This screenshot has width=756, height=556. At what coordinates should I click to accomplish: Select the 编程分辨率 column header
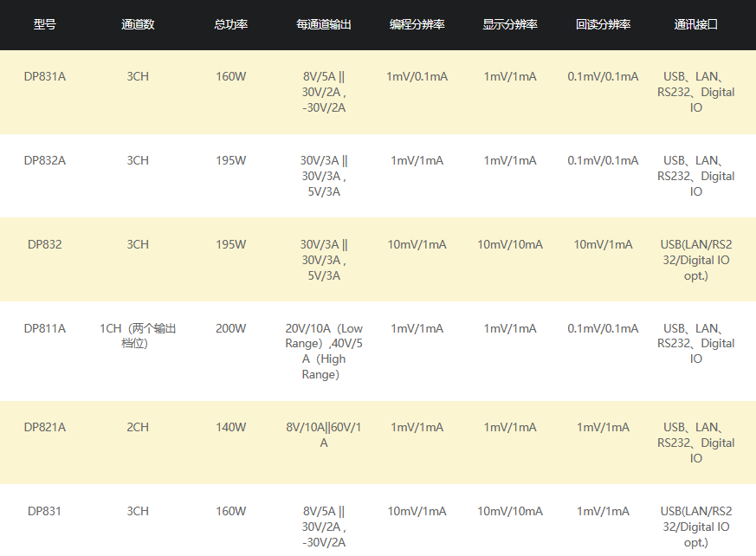(417, 24)
